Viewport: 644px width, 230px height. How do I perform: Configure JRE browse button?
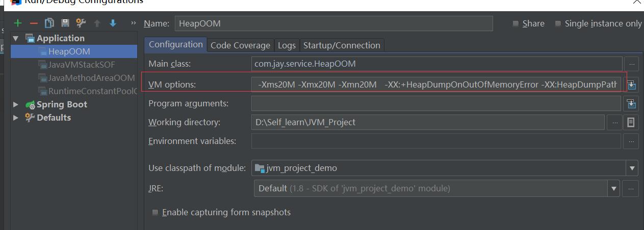coord(631,188)
